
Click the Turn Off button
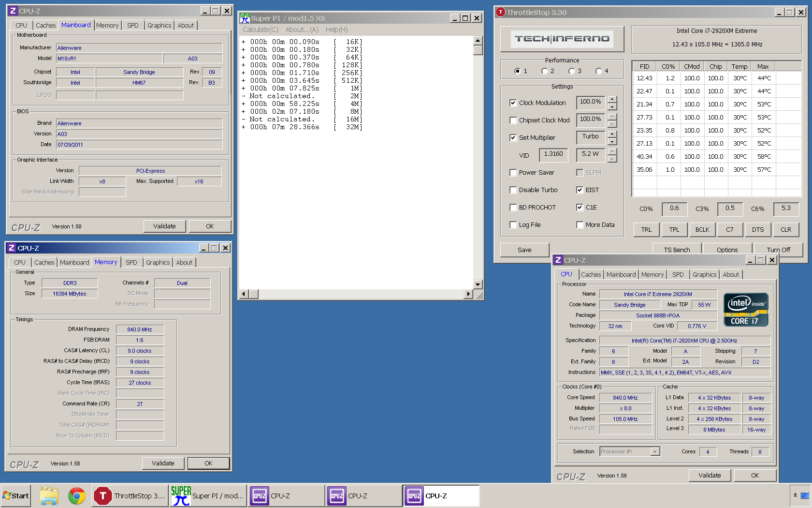click(x=778, y=250)
